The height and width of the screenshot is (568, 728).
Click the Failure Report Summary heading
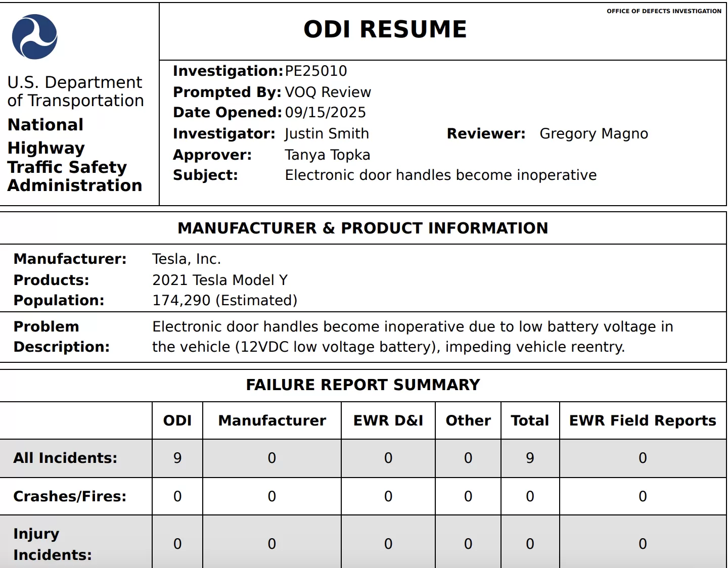click(362, 385)
